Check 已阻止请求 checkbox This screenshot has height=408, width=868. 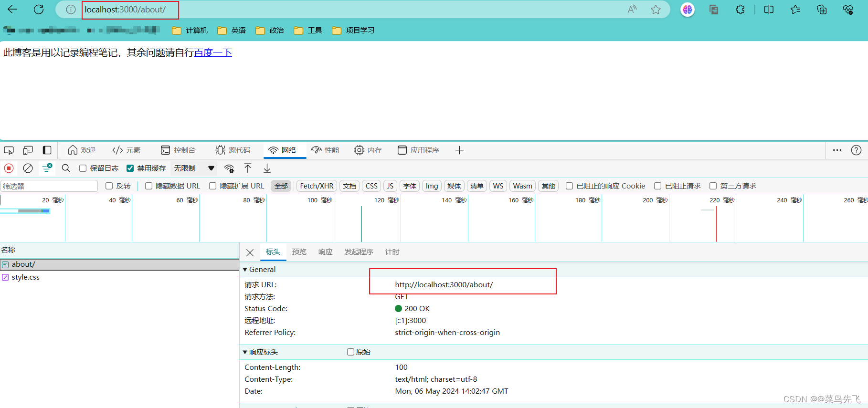[657, 186]
